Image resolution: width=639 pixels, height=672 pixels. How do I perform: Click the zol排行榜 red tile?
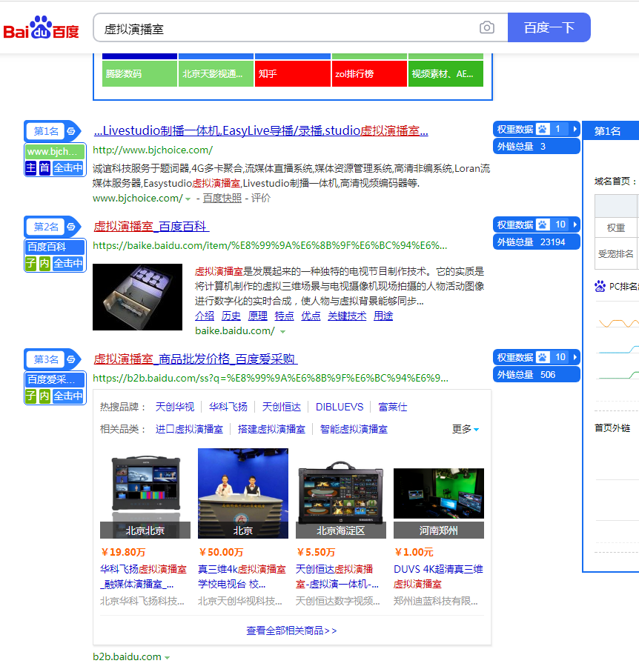click(369, 73)
